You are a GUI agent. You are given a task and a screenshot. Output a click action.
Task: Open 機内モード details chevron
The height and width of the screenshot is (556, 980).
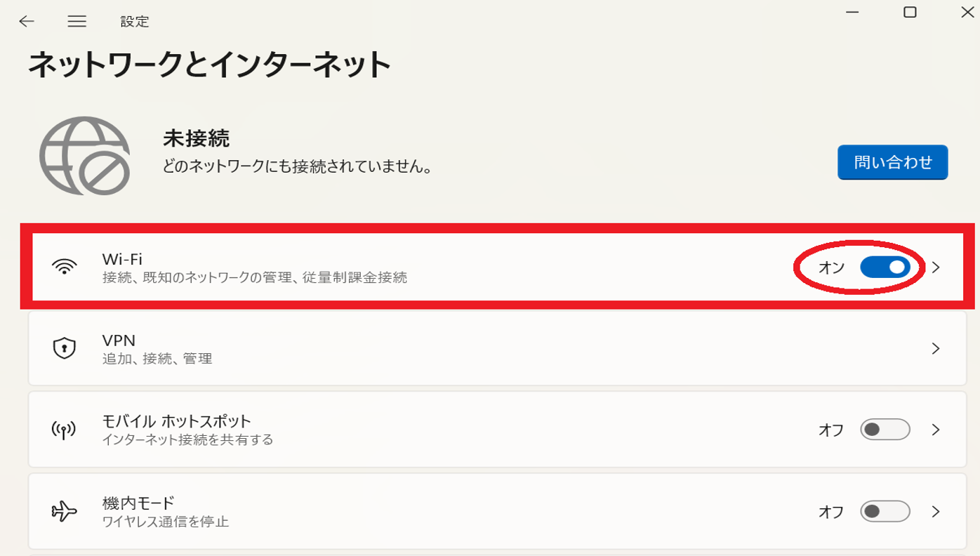[936, 511]
